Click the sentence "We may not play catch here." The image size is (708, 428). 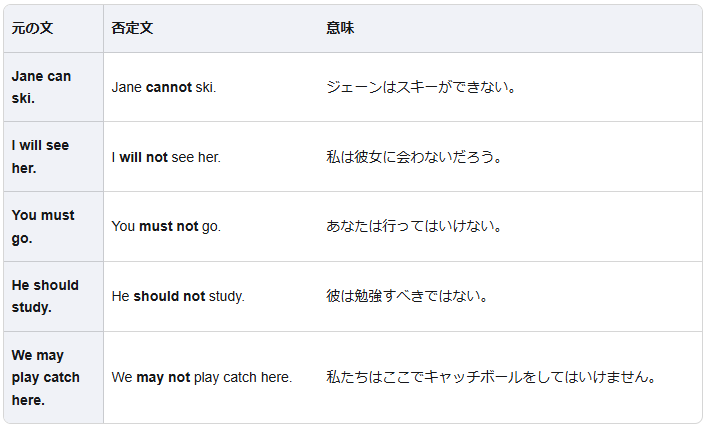coord(202,377)
